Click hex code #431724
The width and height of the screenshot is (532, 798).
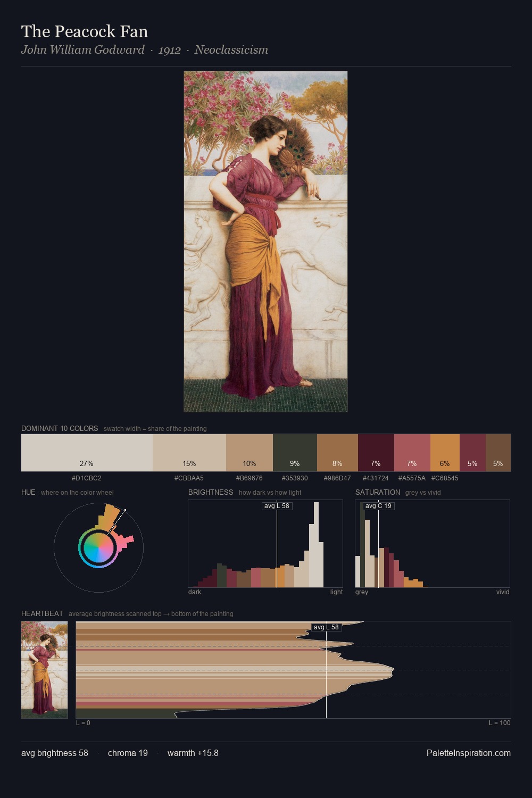click(x=376, y=478)
